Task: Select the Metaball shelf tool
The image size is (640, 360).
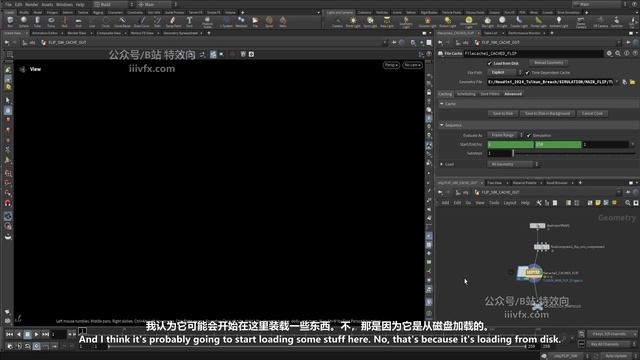Action: coord(241,22)
